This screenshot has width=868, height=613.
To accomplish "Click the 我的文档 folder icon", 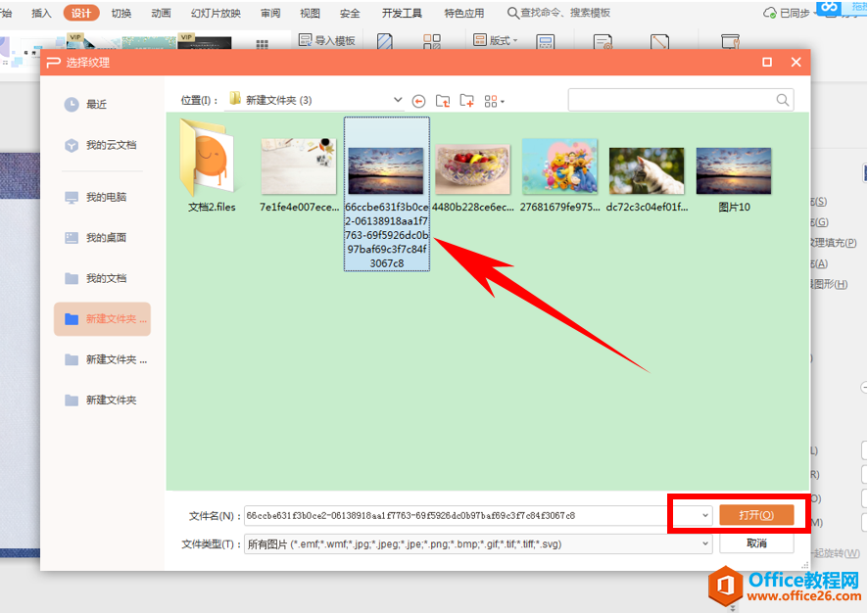I will pos(72,278).
